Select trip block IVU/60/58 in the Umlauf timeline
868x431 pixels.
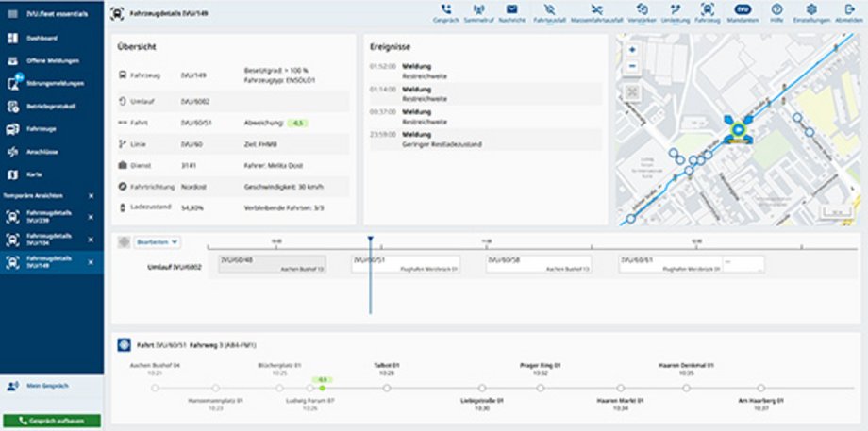(x=539, y=264)
